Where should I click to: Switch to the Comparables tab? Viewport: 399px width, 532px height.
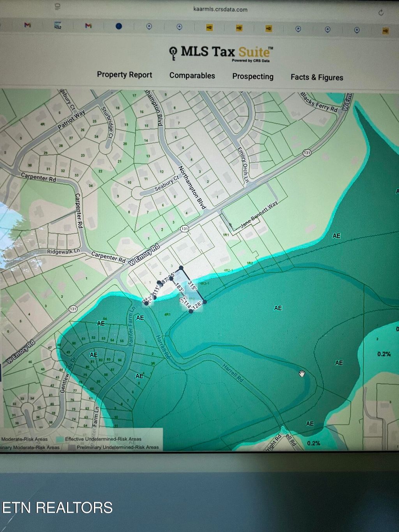pyautogui.click(x=192, y=76)
